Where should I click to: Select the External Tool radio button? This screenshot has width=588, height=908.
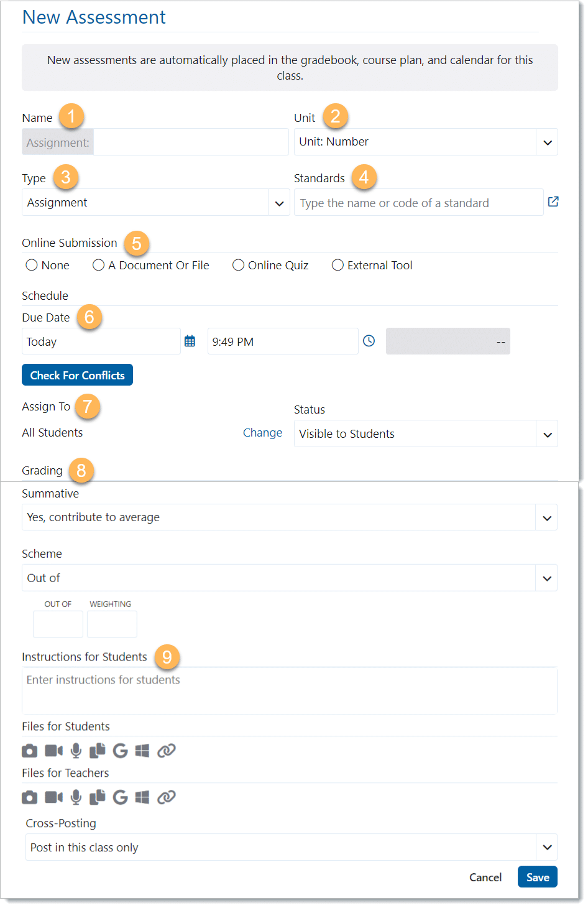tap(338, 266)
